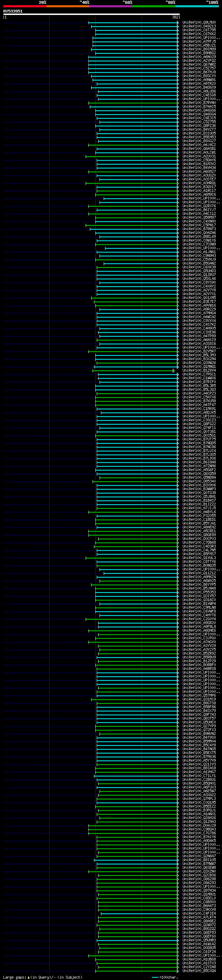The image size is (222, 980).
Task: Select hit label UniRef100_B9HBG2
Action: coord(199,53)
